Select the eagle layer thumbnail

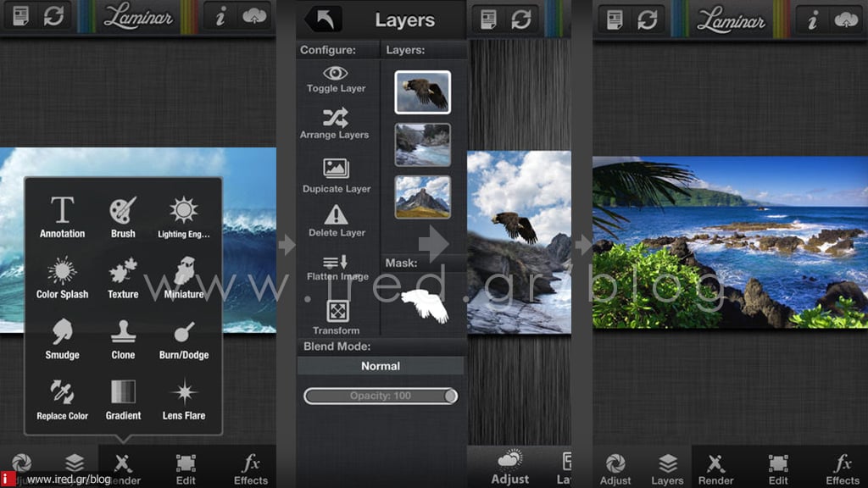point(422,92)
